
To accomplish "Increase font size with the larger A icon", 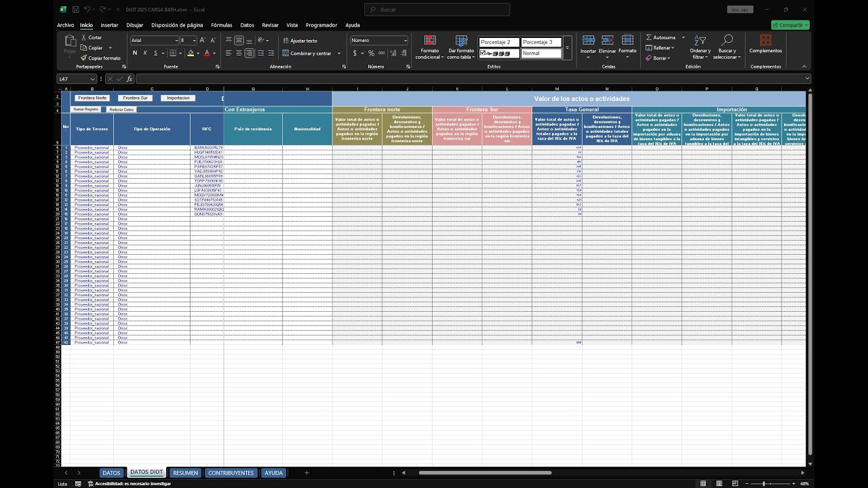I will click(x=201, y=41).
